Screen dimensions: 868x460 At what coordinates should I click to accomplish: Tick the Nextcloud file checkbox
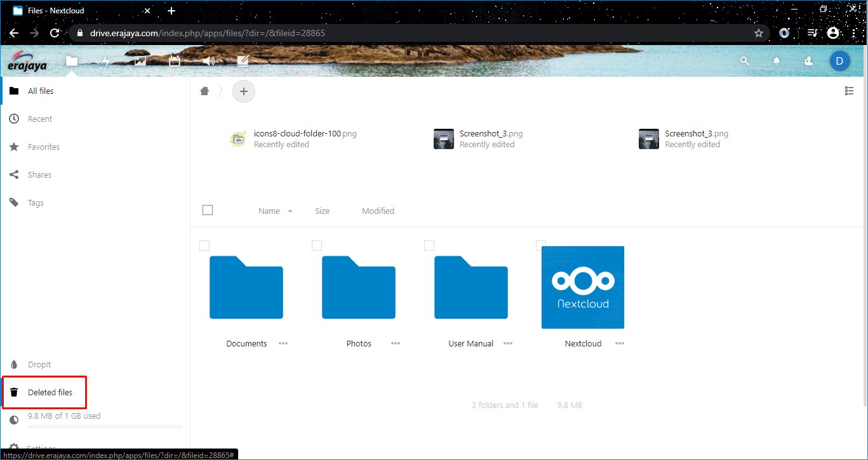(x=541, y=246)
